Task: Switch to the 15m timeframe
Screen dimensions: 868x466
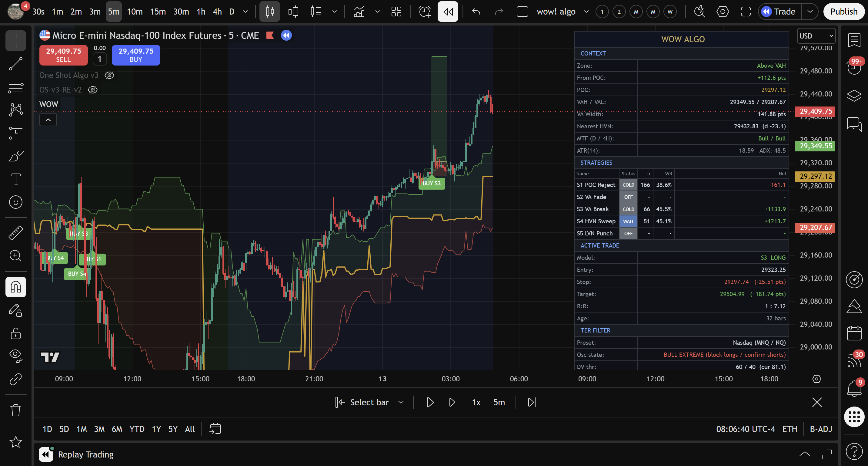Action: tap(158, 12)
